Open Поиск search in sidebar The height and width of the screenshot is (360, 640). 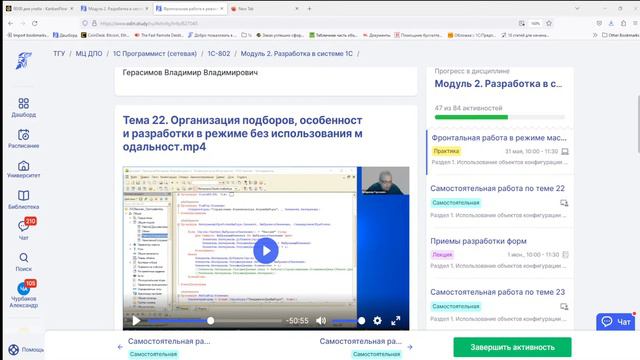23,262
